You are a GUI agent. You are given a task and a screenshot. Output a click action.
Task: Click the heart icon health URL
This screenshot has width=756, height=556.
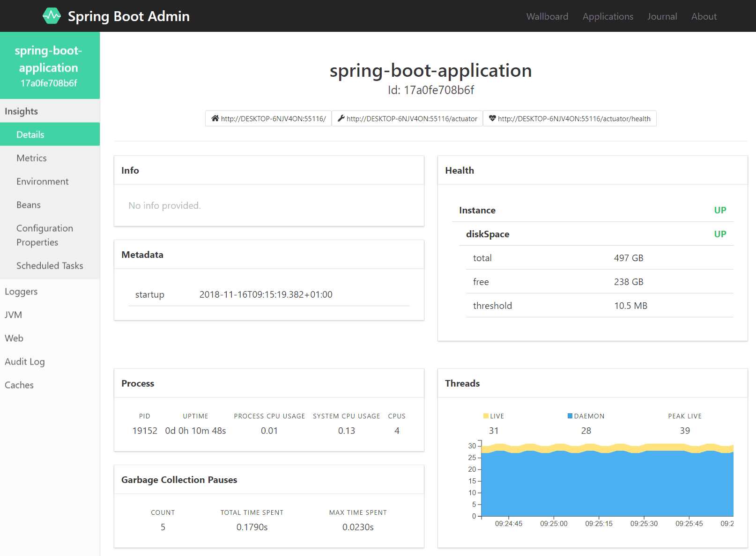click(569, 119)
